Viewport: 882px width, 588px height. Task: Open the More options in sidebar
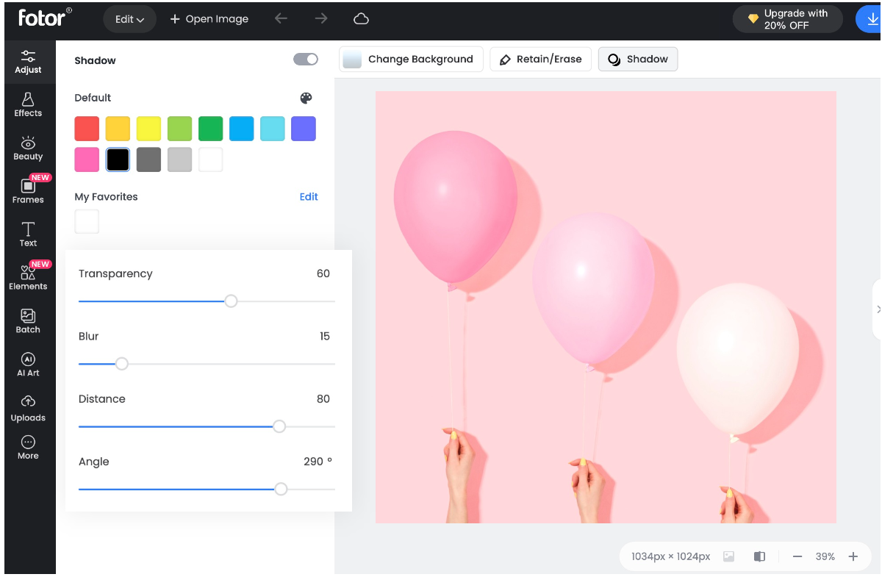28,447
